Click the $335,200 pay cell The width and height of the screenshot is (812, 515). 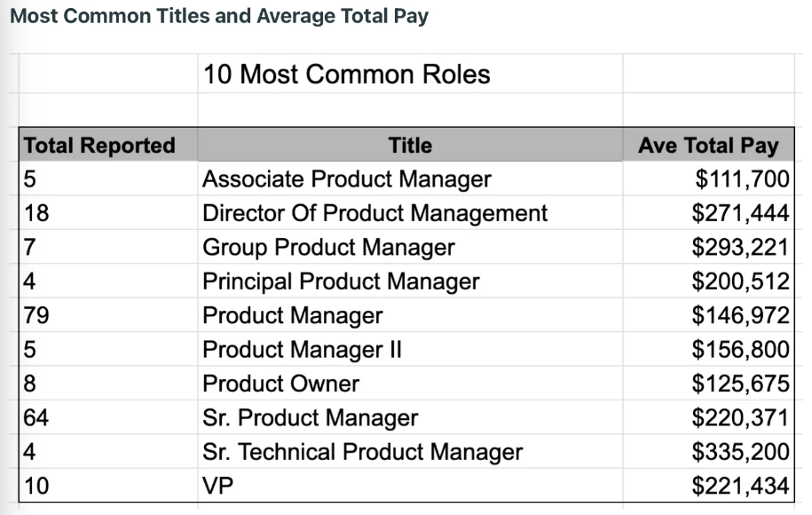pos(708,452)
